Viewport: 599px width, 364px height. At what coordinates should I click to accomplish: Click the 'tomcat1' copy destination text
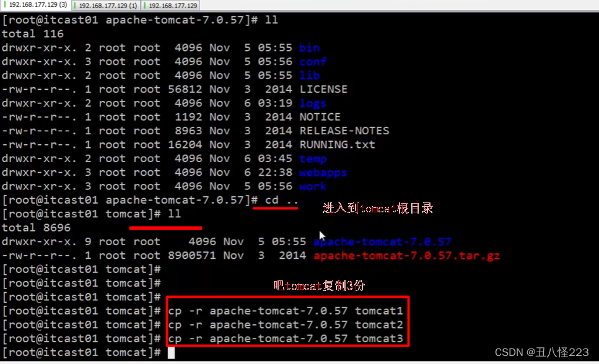click(379, 311)
